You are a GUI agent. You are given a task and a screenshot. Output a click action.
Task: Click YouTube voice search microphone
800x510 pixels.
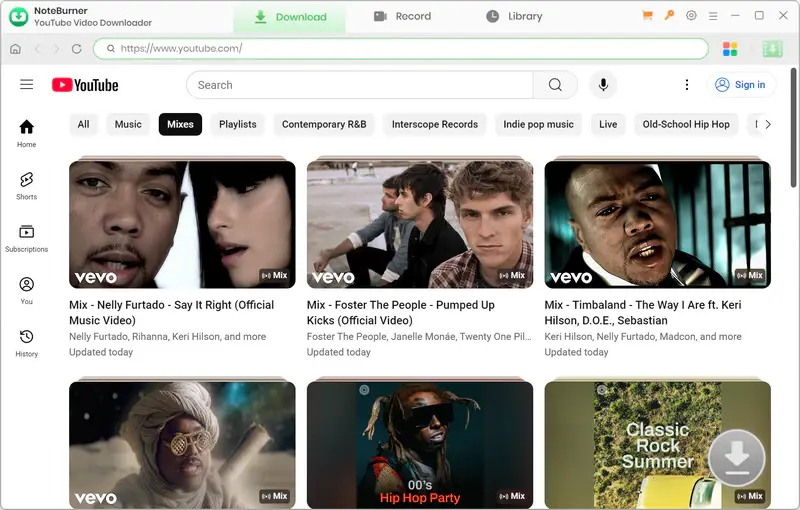click(603, 85)
